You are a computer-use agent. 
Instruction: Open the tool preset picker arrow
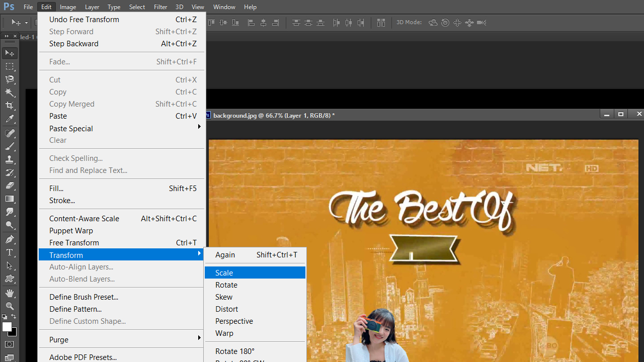point(26,23)
